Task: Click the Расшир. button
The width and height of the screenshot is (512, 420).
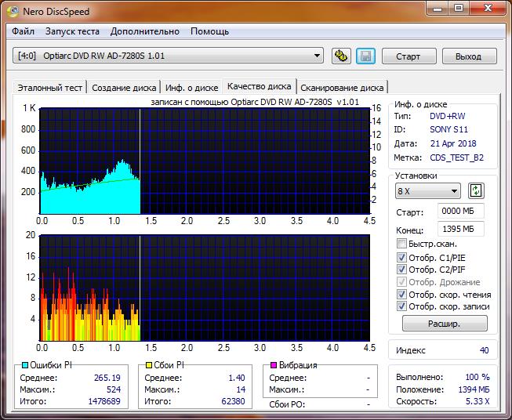Action: pos(444,324)
